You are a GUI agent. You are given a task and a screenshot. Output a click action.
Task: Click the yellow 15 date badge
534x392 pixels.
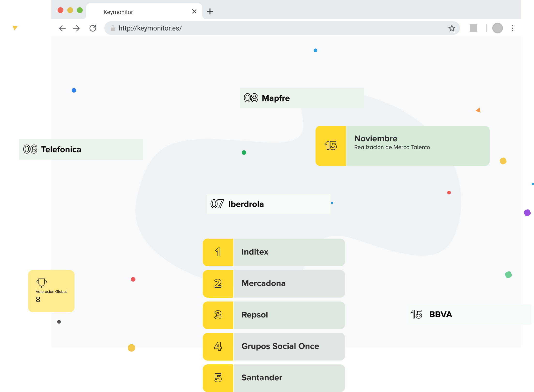click(x=331, y=146)
